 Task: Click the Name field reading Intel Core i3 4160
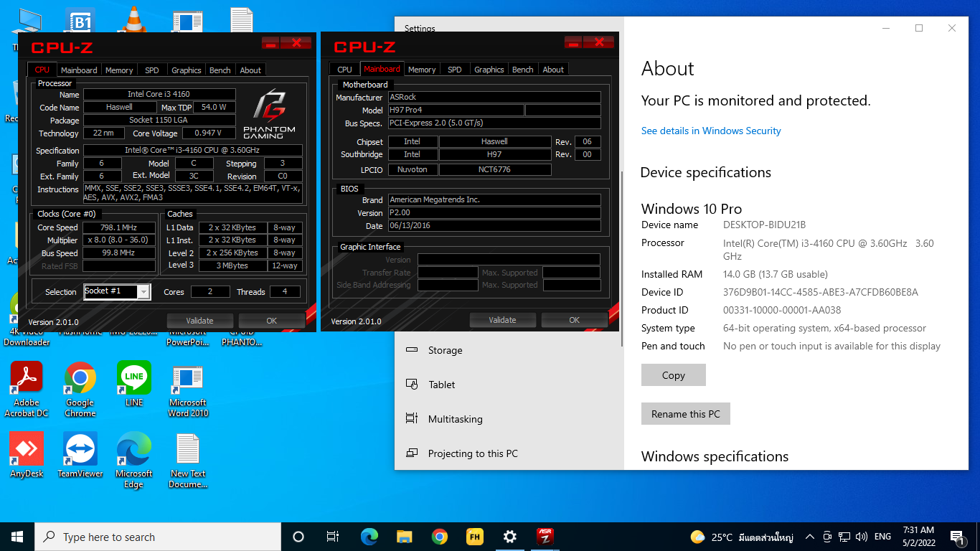[x=159, y=94]
